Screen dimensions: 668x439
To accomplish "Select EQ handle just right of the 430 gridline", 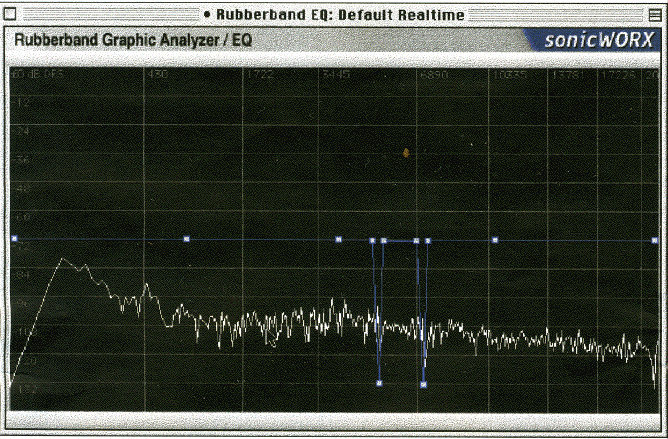I will tap(186, 239).
